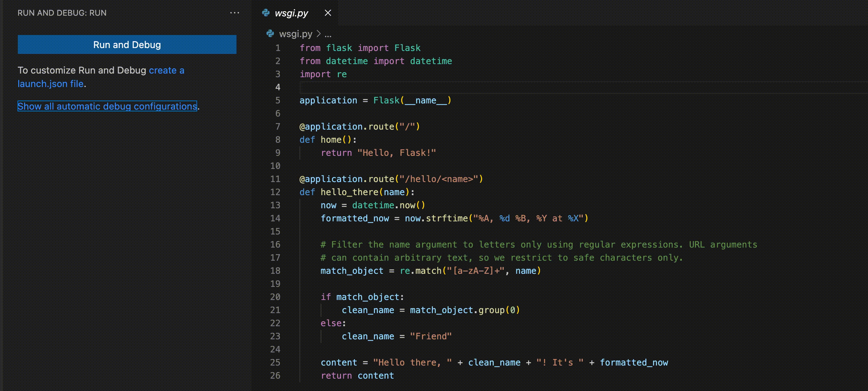
Task: Click the @application.route("/") decorator
Action: 360,126
